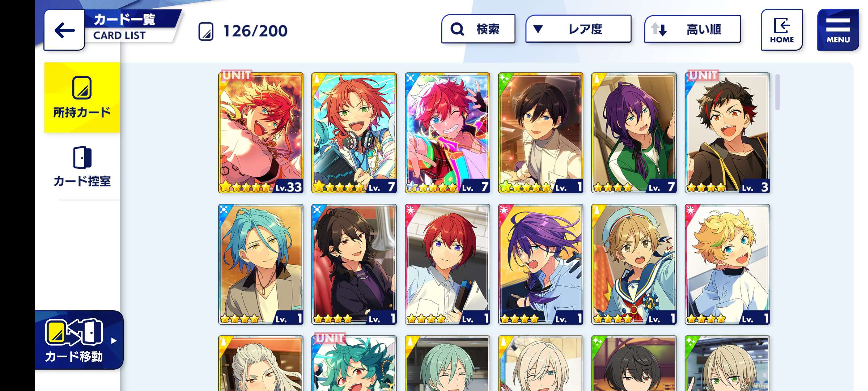The height and width of the screenshot is (391, 868).
Task: Expand the レア度 sort dropdown
Action: 578,29
